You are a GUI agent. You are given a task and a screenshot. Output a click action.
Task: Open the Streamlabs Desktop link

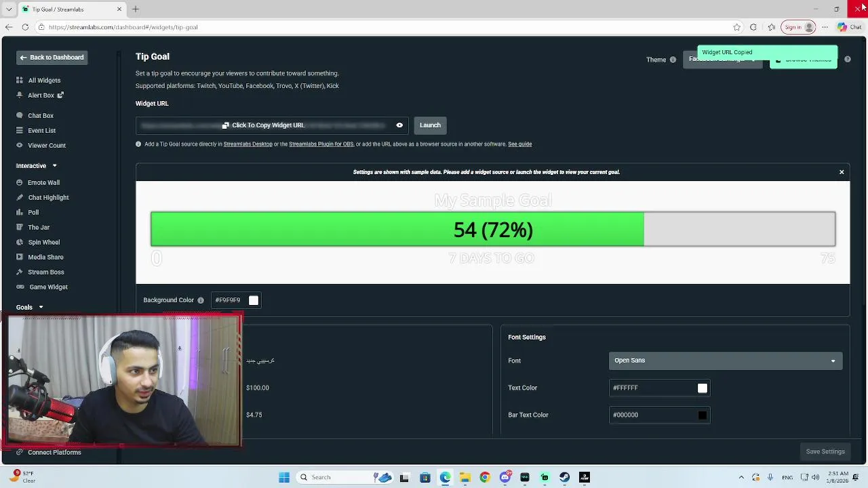click(248, 144)
